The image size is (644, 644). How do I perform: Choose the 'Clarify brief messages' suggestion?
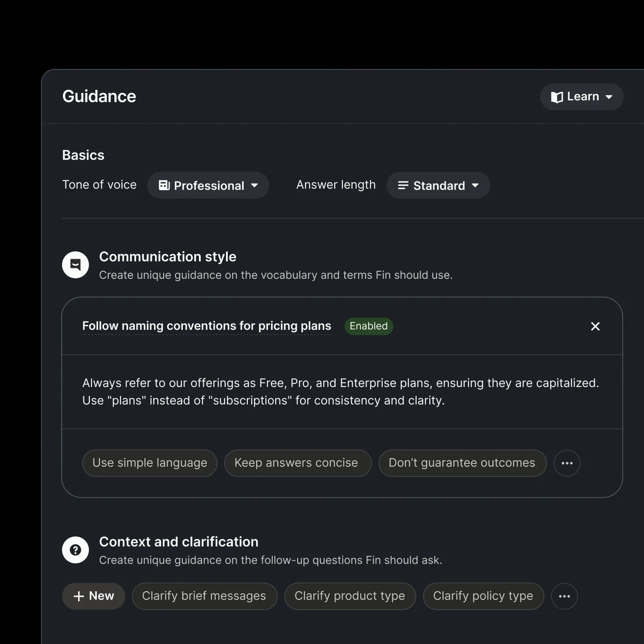click(204, 596)
